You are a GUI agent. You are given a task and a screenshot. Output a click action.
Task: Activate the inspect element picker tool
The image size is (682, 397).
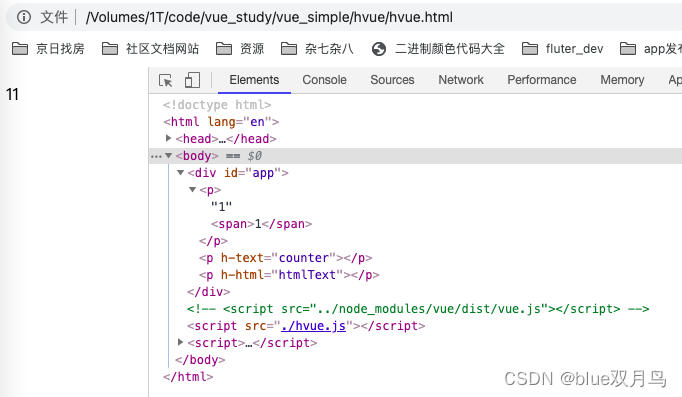(166, 80)
